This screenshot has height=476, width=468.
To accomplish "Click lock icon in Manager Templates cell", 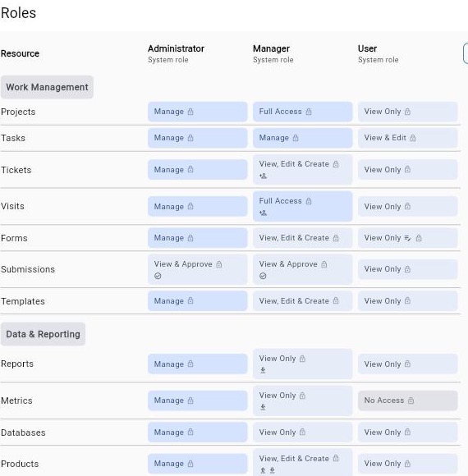I will pyautogui.click(x=336, y=301).
